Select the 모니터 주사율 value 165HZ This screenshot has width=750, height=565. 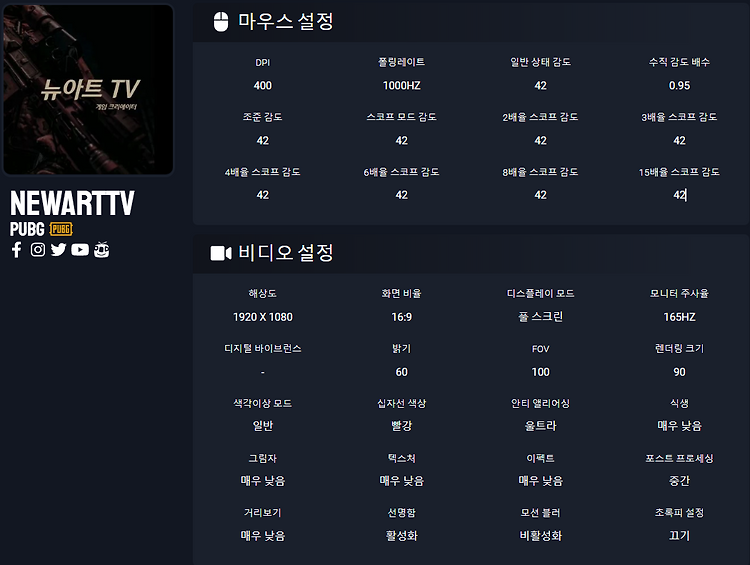(x=680, y=317)
